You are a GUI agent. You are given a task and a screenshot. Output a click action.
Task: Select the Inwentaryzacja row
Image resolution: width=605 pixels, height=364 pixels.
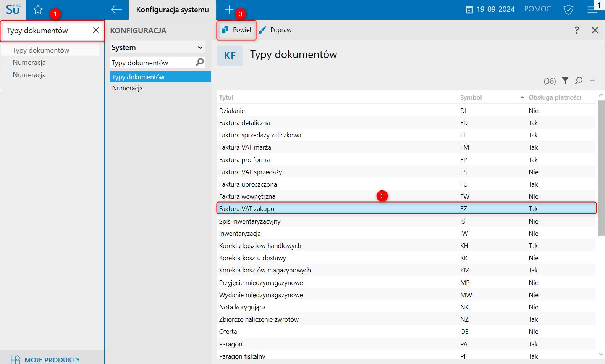406,234
